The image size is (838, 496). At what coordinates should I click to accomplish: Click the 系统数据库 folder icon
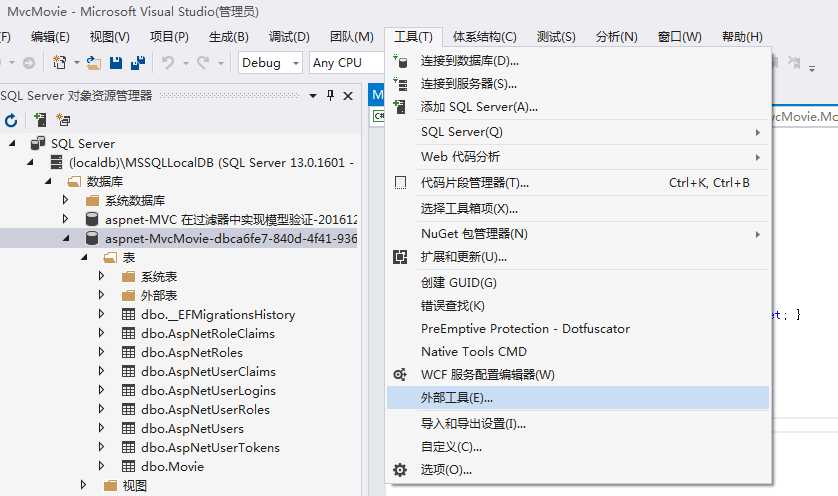click(92, 200)
